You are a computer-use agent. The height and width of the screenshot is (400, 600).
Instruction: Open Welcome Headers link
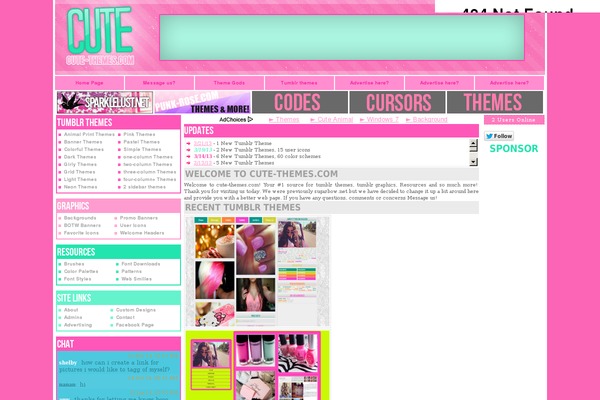(142, 233)
